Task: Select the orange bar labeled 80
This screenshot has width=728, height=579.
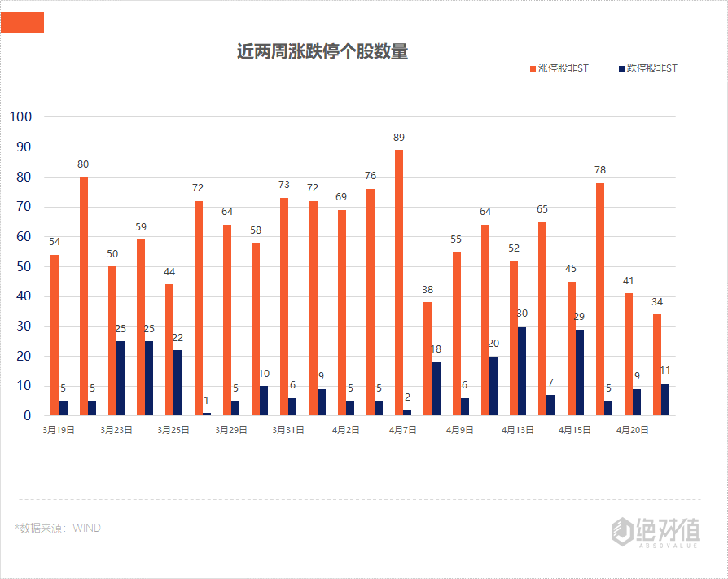Action: pyautogui.click(x=83, y=296)
